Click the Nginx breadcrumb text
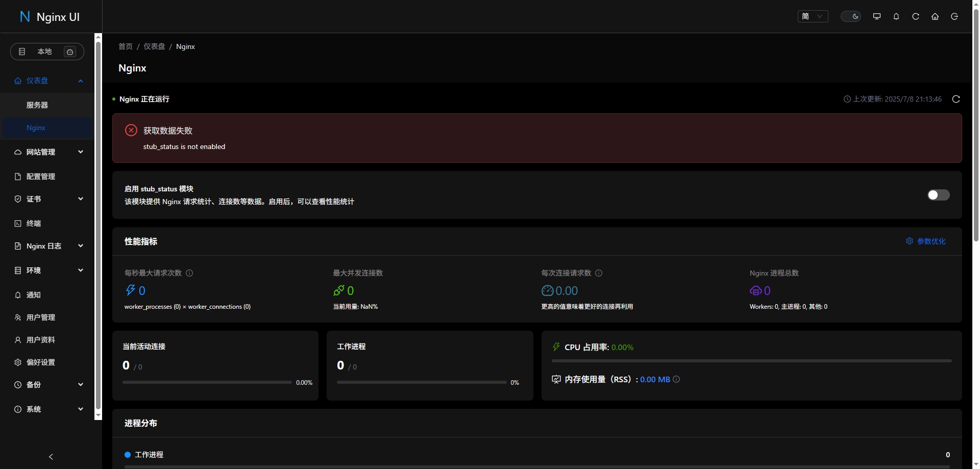Viewport: 980px width, 469px height. coord(185,46)
